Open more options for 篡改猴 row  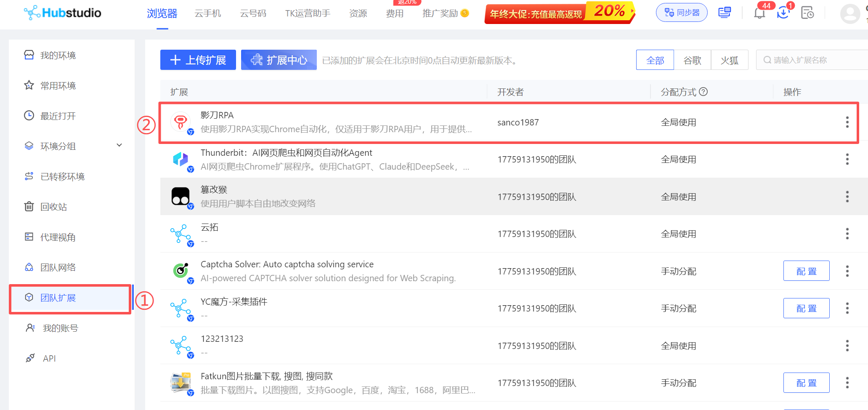point(847,197)
